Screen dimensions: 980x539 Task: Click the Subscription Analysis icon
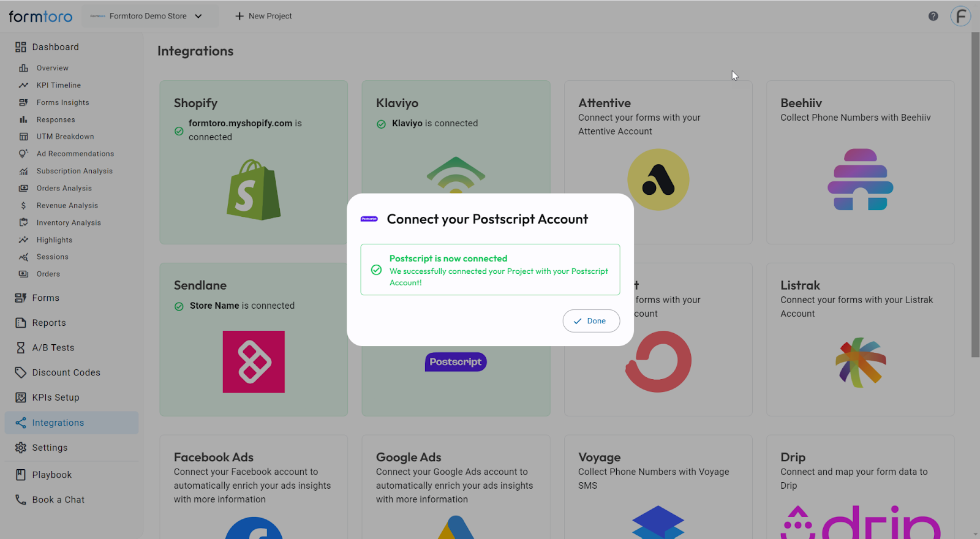(23, 171)
